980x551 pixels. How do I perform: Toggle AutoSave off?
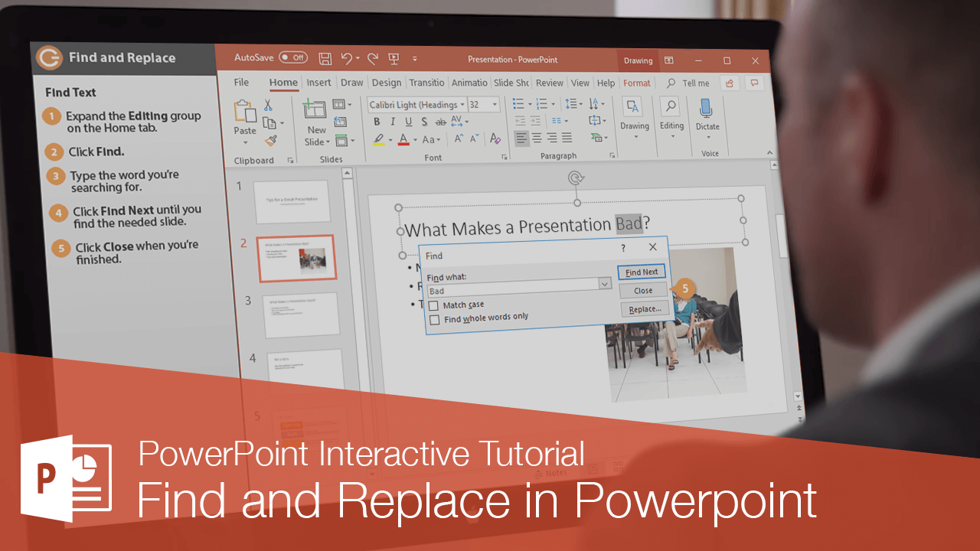[292, 57]
